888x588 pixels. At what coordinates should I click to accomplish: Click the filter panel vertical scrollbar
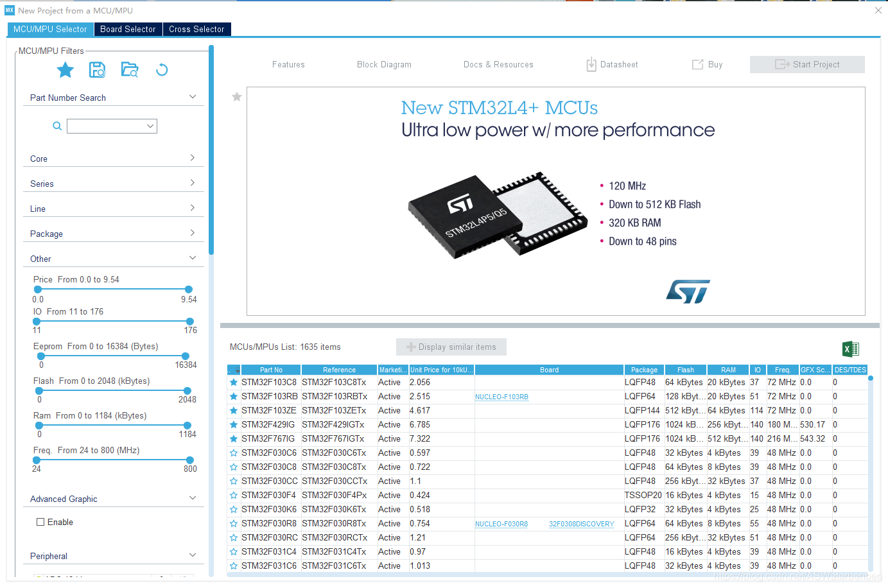pos(211,150)
